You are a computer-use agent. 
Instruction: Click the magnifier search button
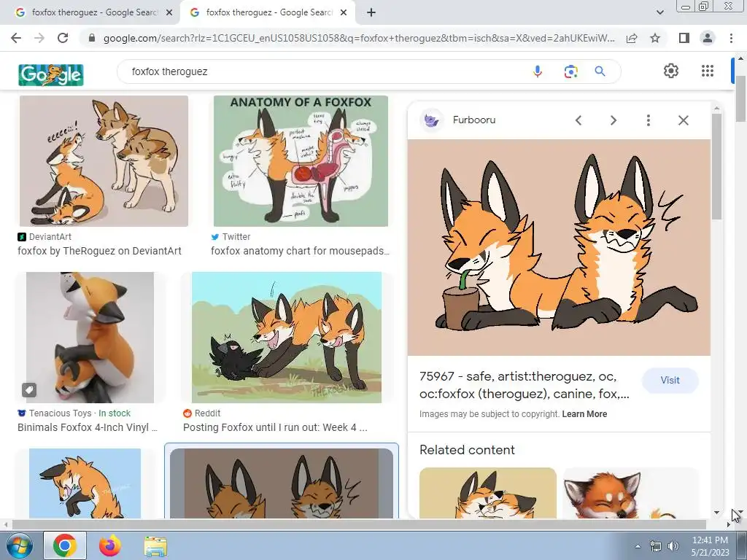click(x=600, y=71)
